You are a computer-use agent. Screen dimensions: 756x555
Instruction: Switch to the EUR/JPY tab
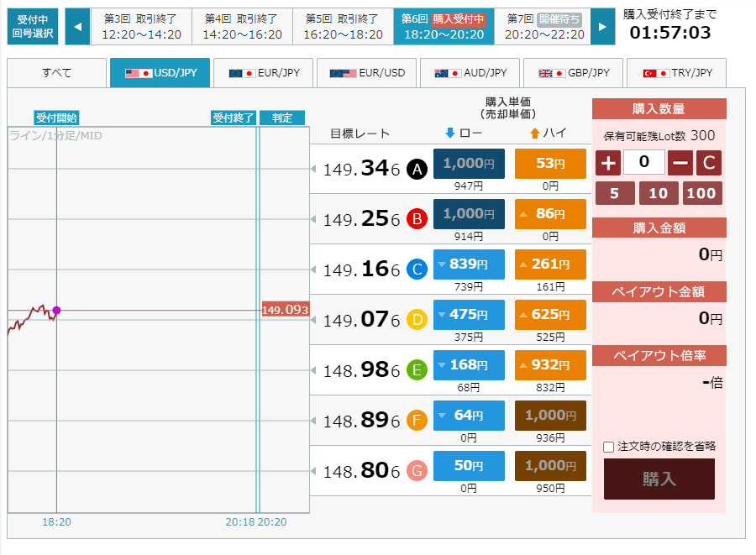(263, 73)
